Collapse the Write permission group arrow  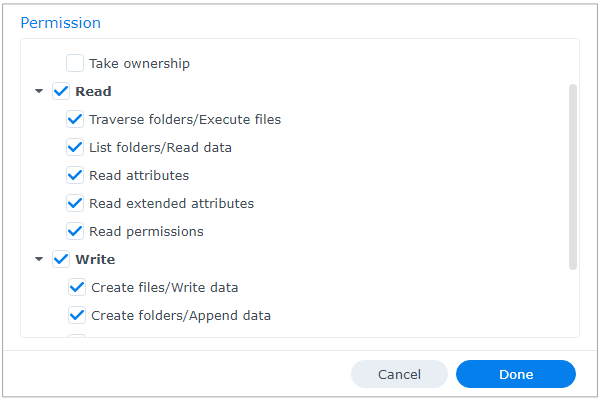(x=39, y=259)
